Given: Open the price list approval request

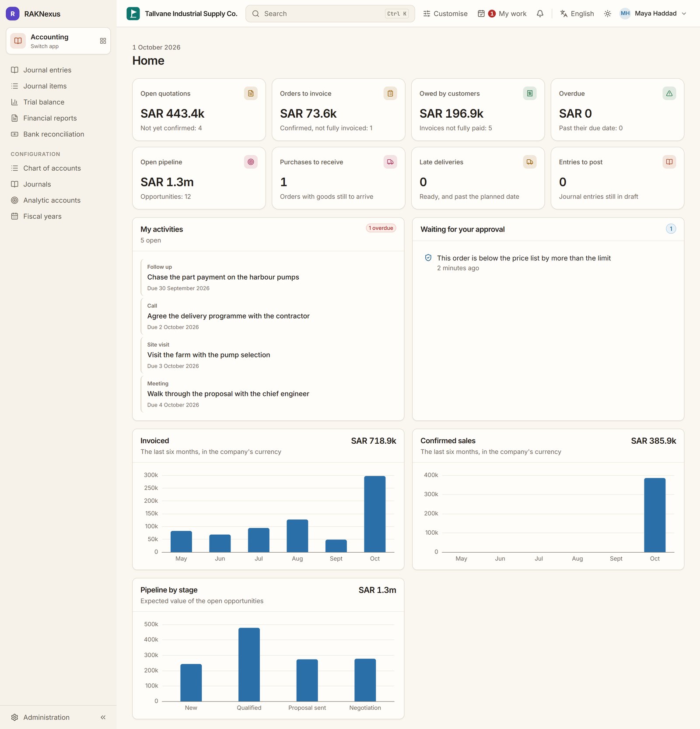Looking at the screenshot, I should [x=548, y=263].
